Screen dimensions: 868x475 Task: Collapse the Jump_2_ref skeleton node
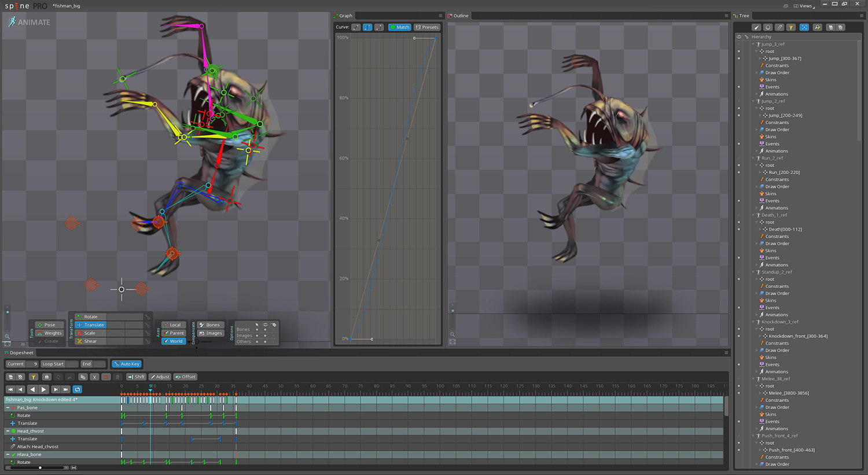753,101
